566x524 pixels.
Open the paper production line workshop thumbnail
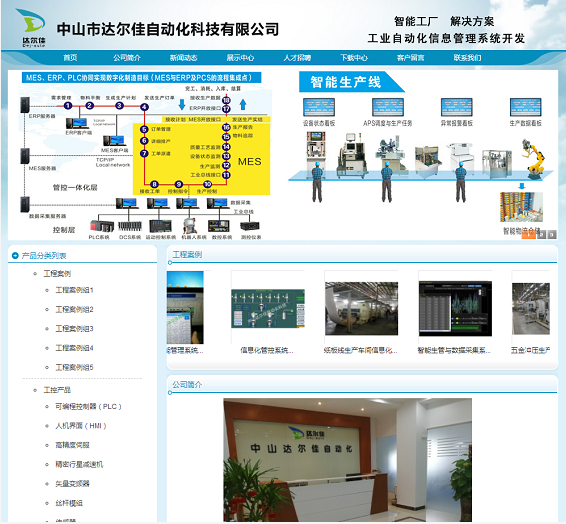coord(361,309)
